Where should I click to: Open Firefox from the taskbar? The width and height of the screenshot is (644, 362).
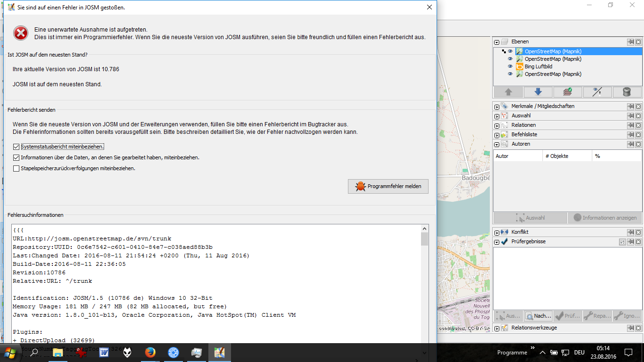(150, 353)
